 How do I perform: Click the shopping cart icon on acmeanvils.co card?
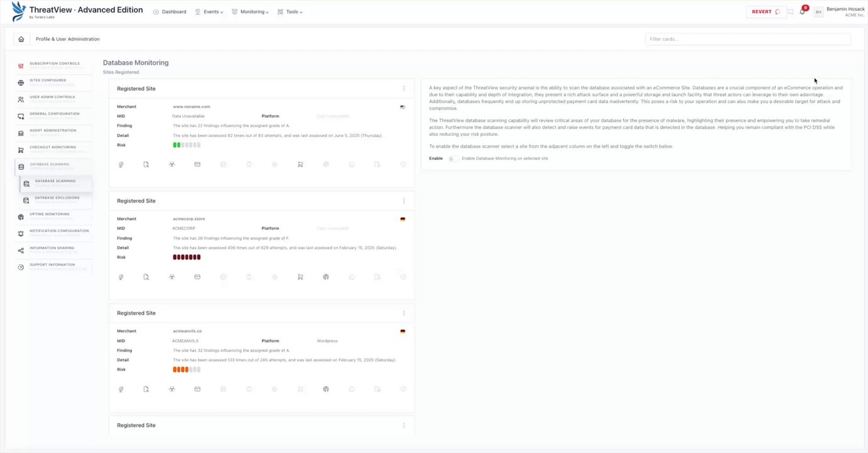tap(300, 389)
